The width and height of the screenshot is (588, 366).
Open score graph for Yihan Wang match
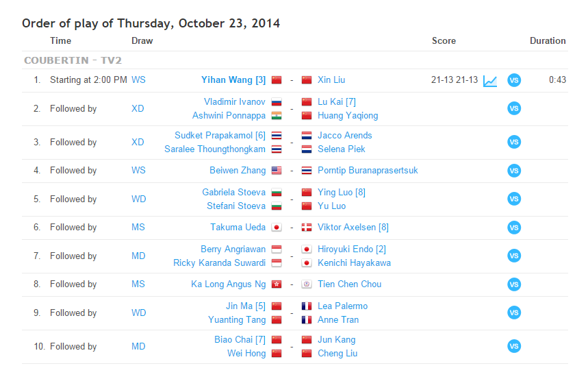coord(490,80)
